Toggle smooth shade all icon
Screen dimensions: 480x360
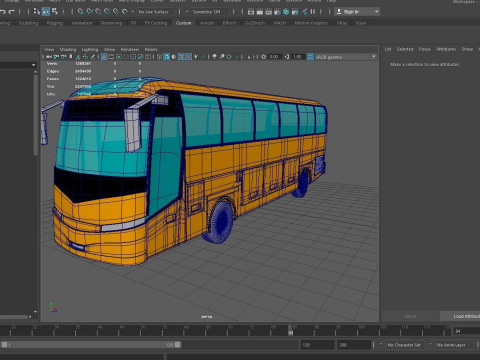pyautogui.click(x=167, y=57)
